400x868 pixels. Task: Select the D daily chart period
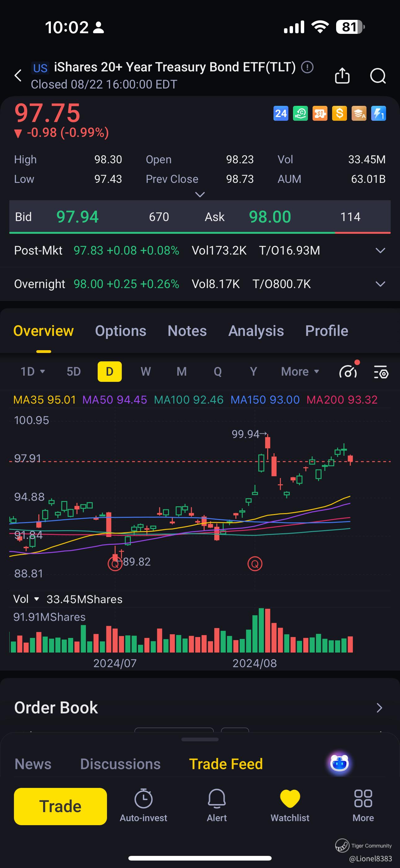110,371
